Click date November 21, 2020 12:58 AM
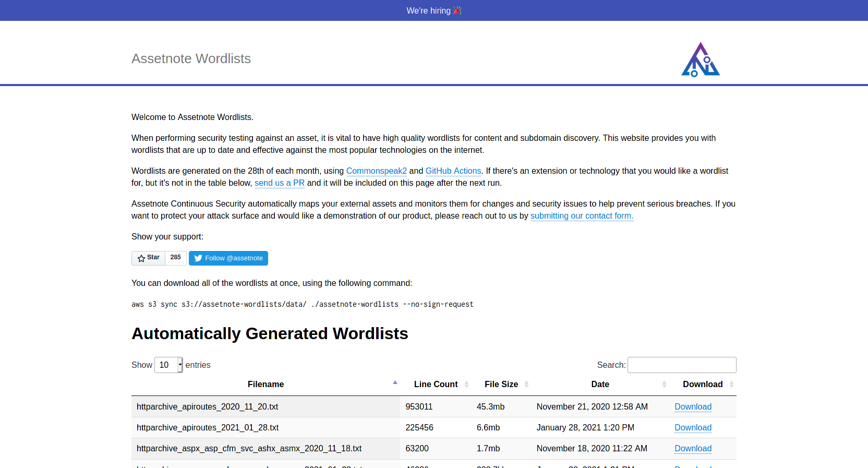The width and height of the screenshot is (868, 468). (592, 406)
